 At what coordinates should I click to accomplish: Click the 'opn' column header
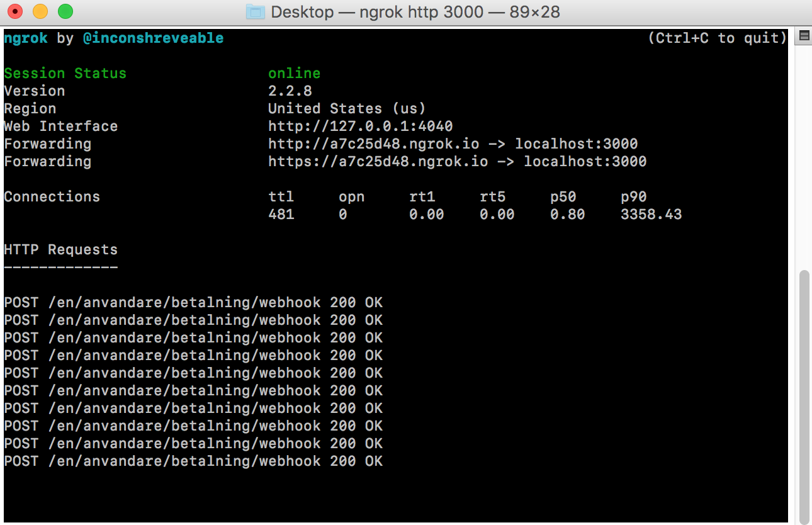[351, 197]
